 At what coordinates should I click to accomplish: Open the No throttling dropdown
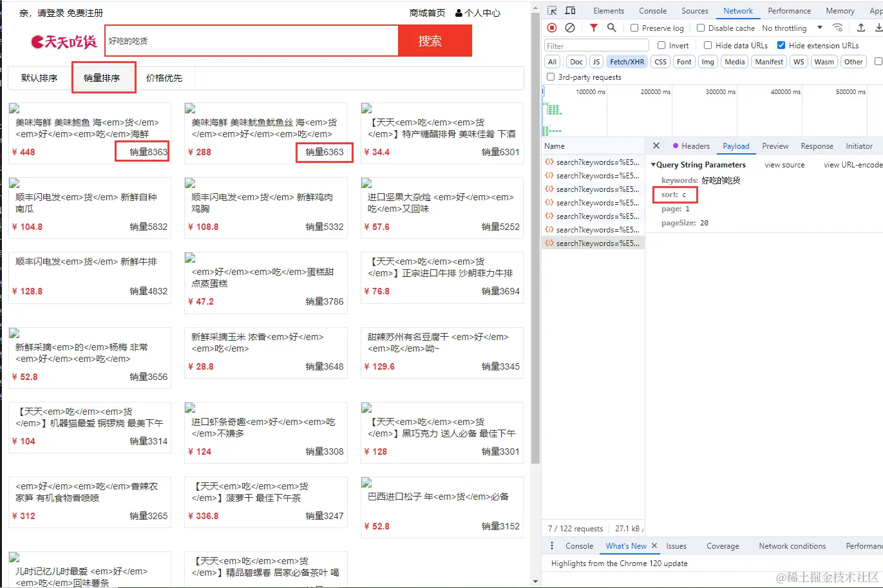point(792,28)
